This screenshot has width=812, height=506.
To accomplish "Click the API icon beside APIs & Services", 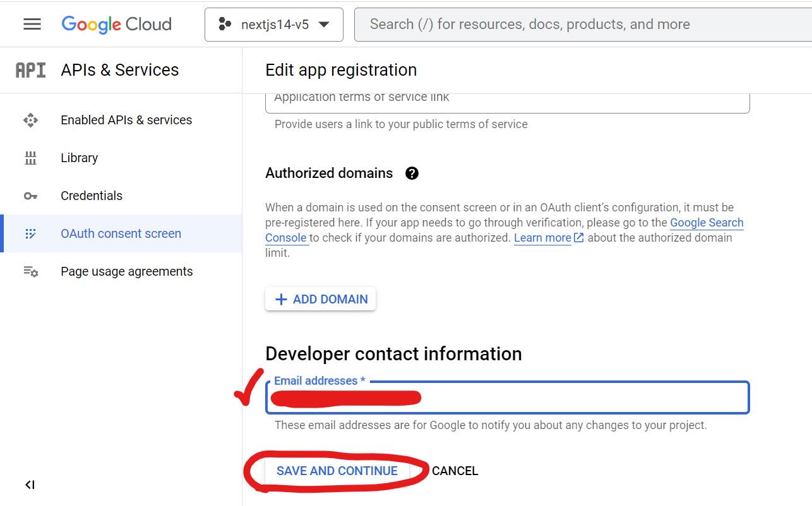I will coord(30,70).
